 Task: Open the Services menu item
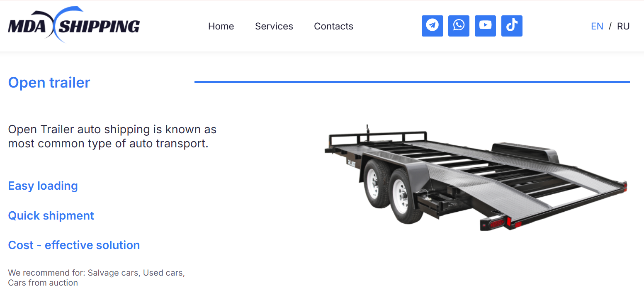tap(274, 26)
